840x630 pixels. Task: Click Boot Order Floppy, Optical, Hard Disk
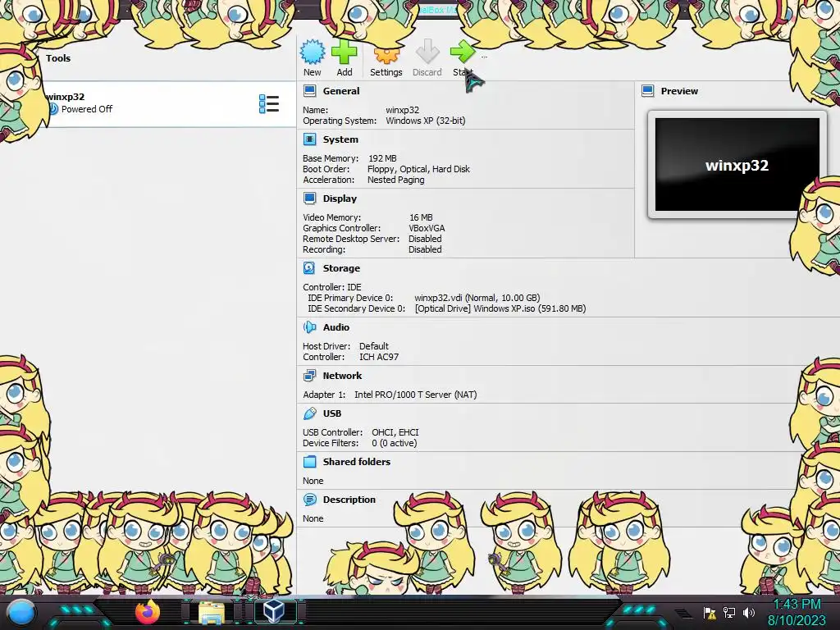tap(418, 169)
